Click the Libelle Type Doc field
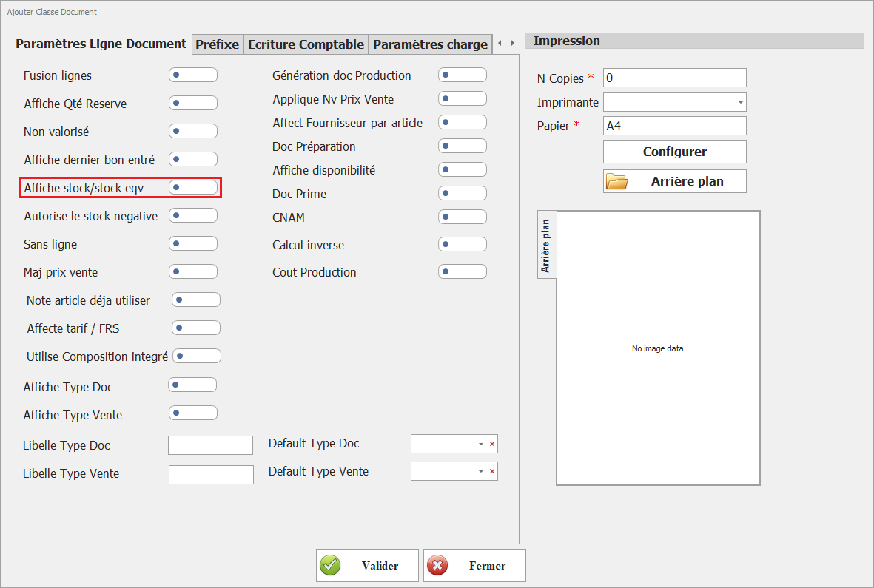Image resolution: width=874 pixels, height=588 pixels. tap(211, 445)
